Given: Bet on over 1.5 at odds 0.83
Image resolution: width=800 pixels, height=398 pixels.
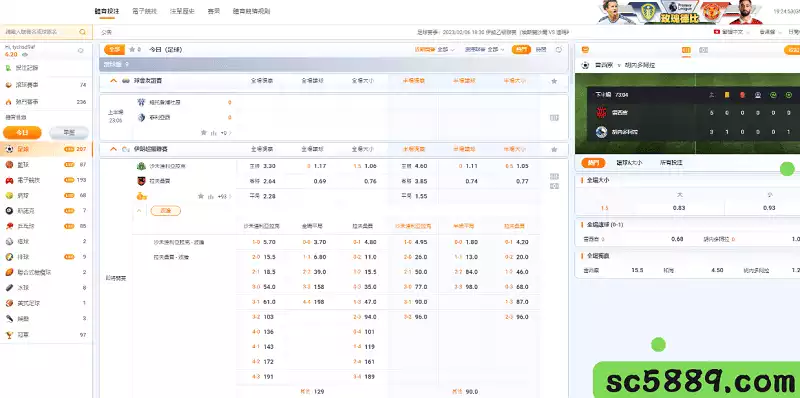Looking at the screenshot, I should coord(678,208).
